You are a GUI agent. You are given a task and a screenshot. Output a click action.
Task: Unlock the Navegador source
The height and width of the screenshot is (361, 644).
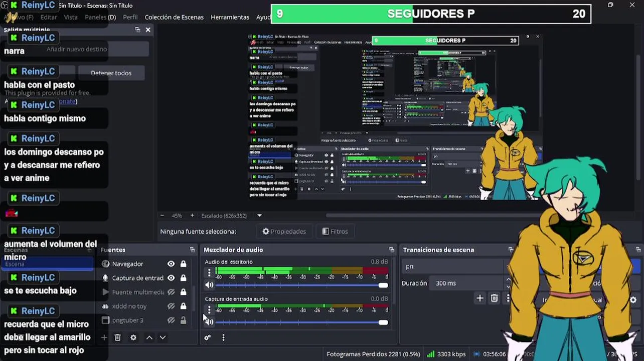point(183,264)
